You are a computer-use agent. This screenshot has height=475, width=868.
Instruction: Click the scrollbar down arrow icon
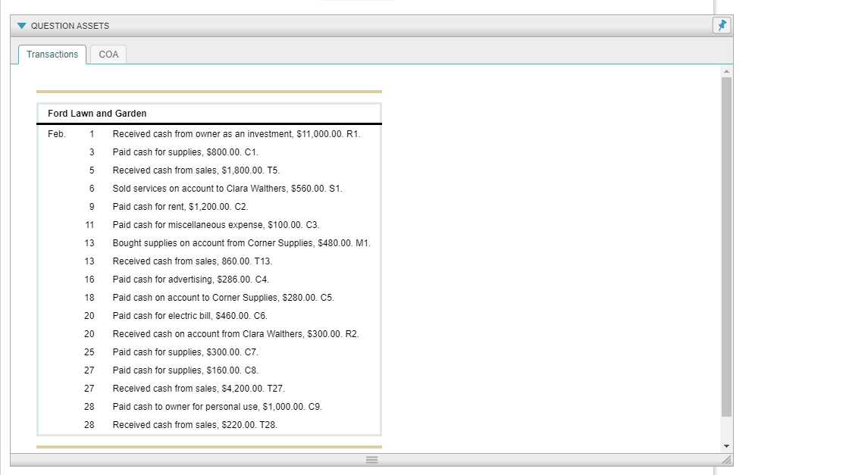click(x=726, y=445)
